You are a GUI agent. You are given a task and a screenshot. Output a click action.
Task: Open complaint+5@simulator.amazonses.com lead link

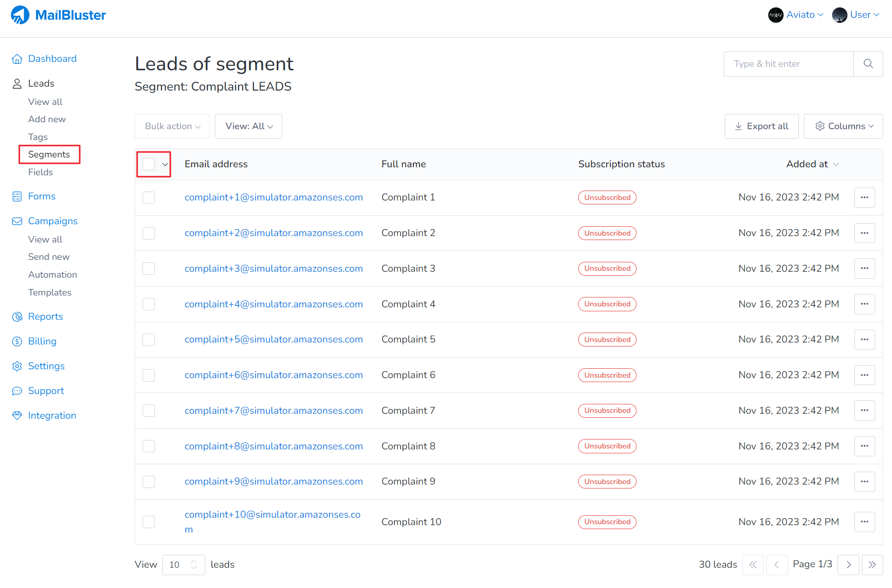point(273,340)
